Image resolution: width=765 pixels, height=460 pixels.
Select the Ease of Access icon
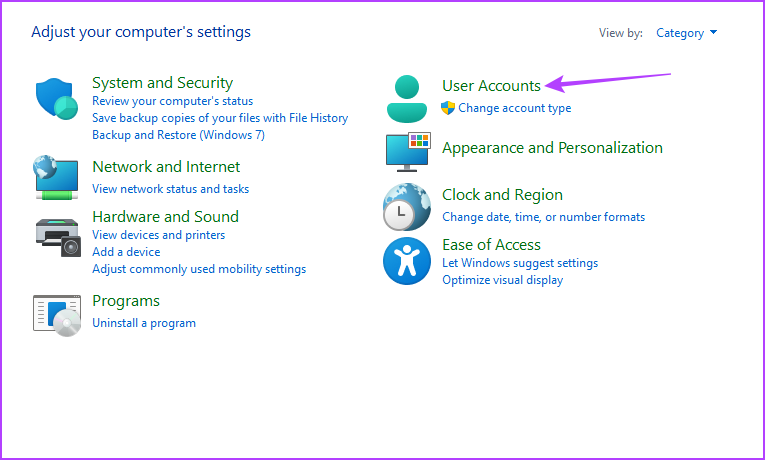[406, 262]
